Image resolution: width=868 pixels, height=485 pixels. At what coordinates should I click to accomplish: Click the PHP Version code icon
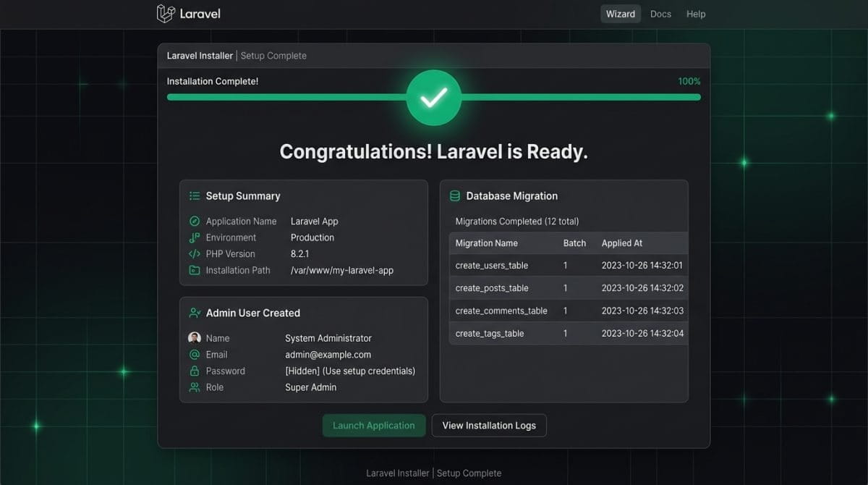pos(195,254)
